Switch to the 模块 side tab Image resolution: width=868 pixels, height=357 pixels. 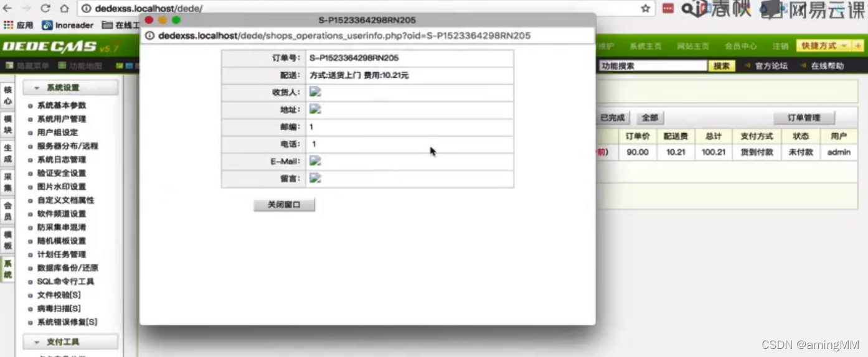pos(8,124)
